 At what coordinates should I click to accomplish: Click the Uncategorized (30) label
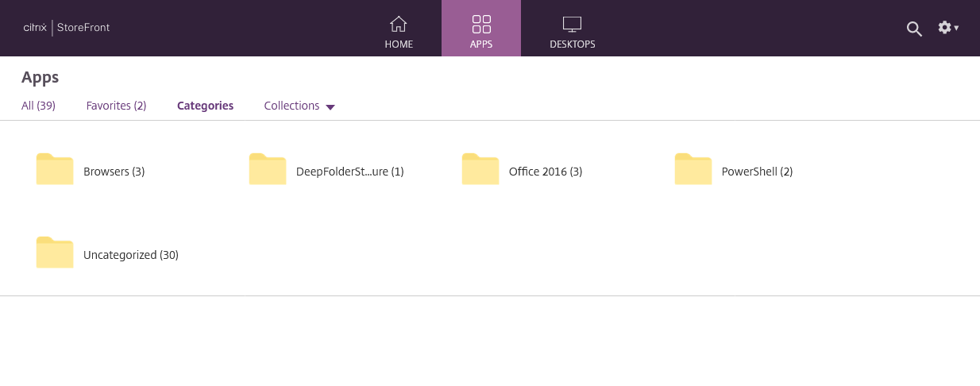(131, 255)
